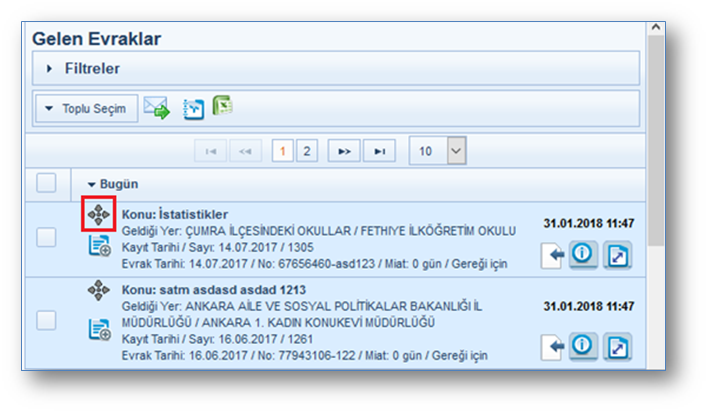The width and height of the screenshot is (708, 413).
Task: Click the blue document icon next to envelope
Action: pyautogui.click(x=193, y=109)
